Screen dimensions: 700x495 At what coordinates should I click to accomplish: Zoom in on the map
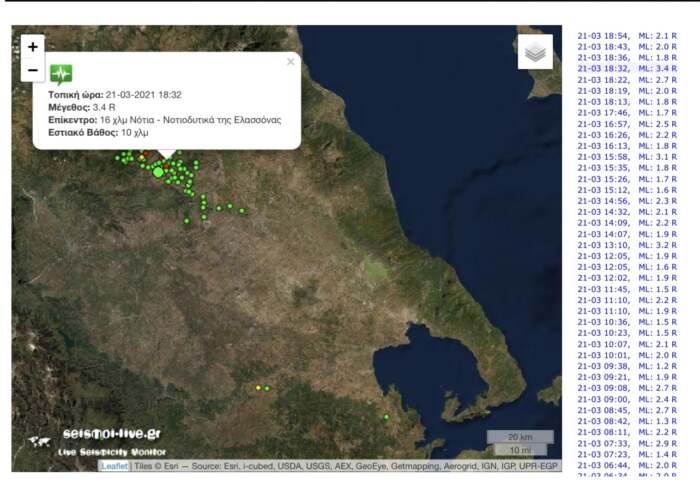(x=33, y=47)
